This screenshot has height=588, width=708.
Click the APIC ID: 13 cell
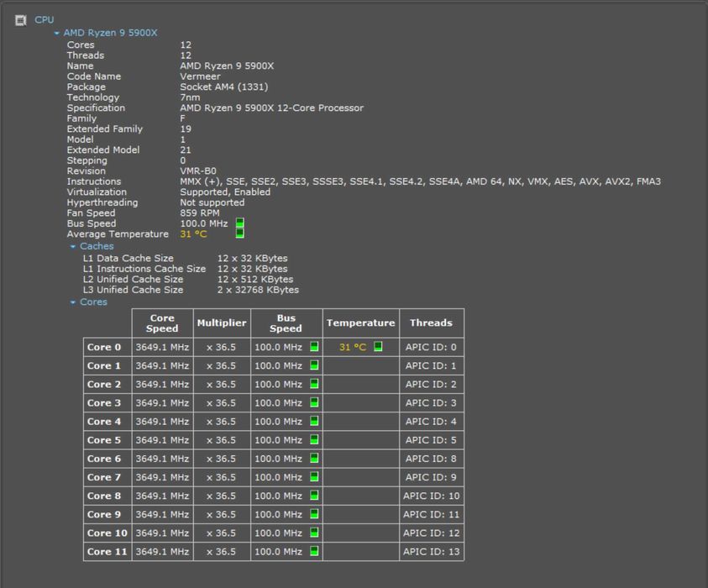pos(431,552)
